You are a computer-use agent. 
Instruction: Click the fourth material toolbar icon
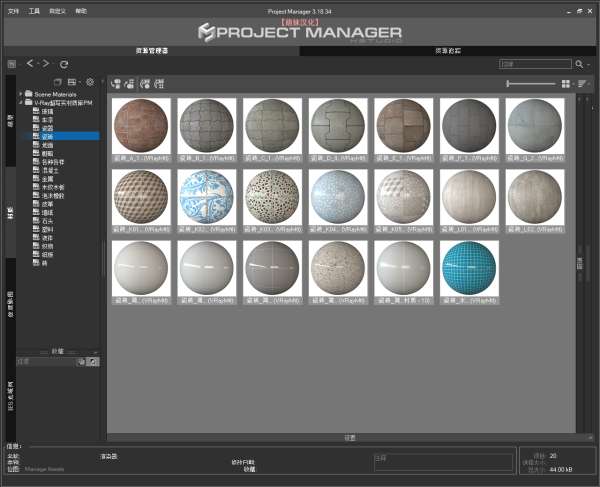(x=159, y=83)
